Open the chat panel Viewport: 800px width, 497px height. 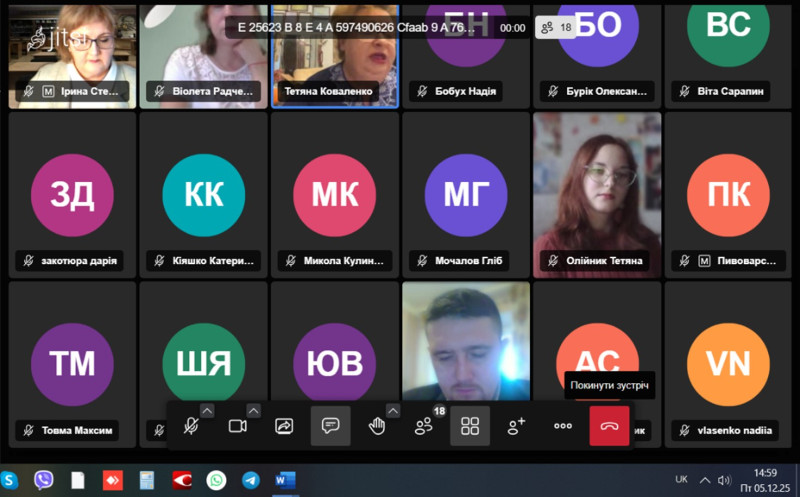click(330, 426)
